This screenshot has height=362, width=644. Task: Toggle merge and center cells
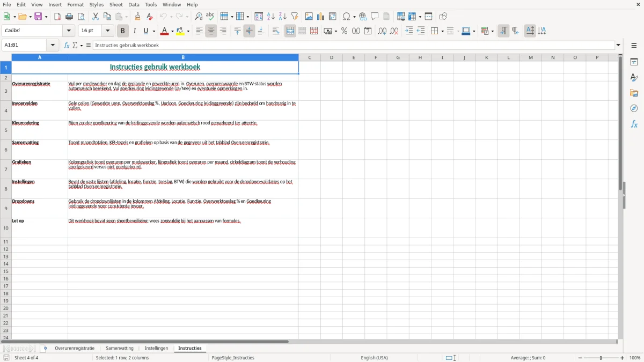tap(290, 31)
